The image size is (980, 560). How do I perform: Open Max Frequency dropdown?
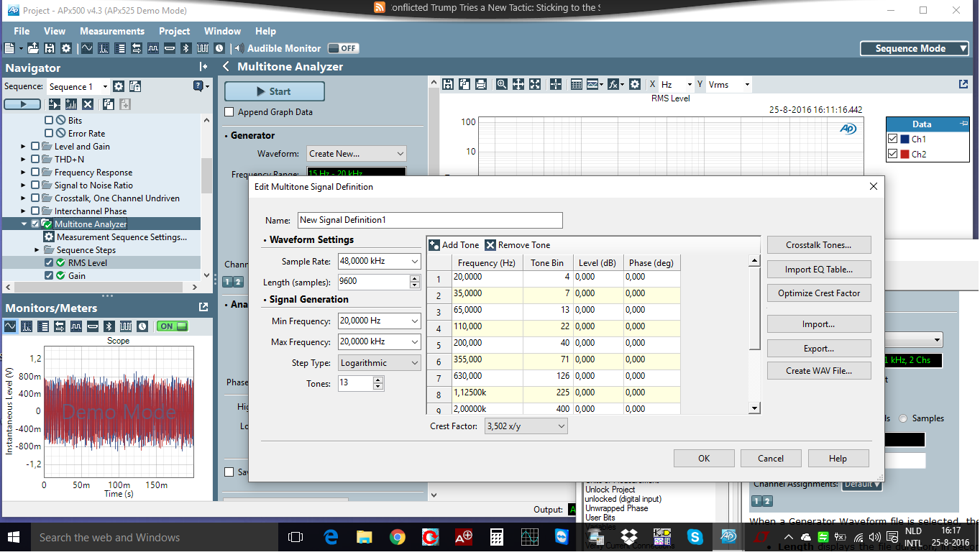(414, 342)
